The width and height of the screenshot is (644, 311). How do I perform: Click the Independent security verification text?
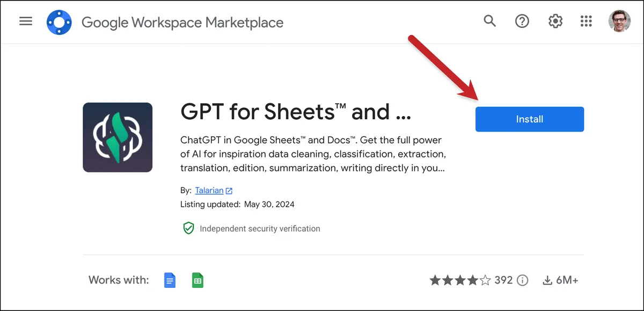[x=260, y=228]
